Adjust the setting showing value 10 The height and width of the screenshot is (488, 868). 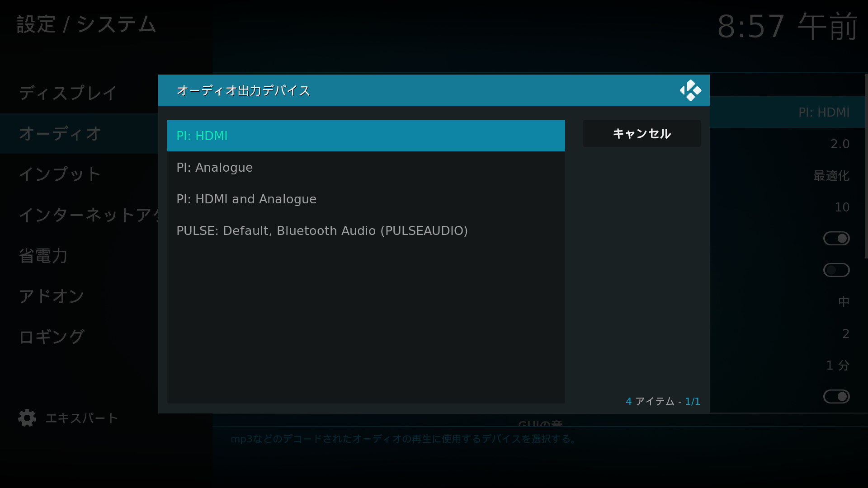pos(842,207)
